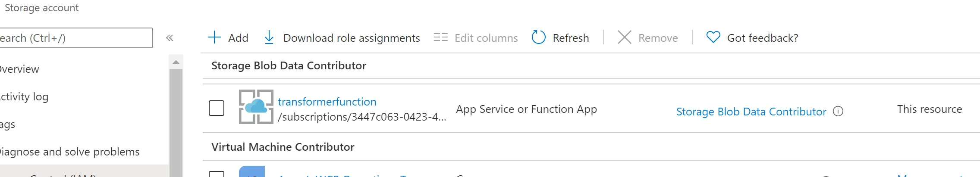Tick the transformerfunction row checkbox
The height and width of the screenshot is (177, 980).
click(217, 108)
